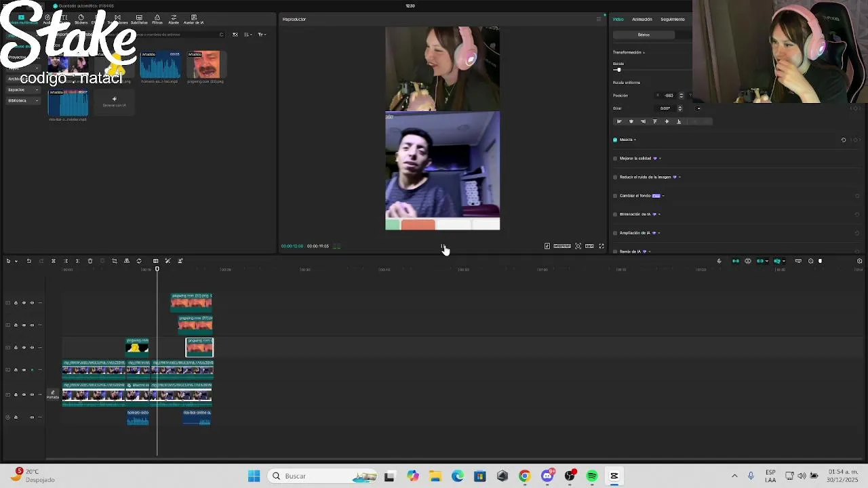
Task: Select the Básico sub-tab
Action: pyautogui.click(x=644, y=35)
